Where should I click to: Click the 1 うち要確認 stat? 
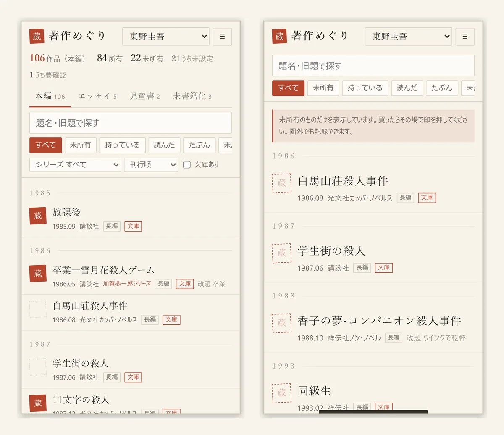click(x=48, y=75)
